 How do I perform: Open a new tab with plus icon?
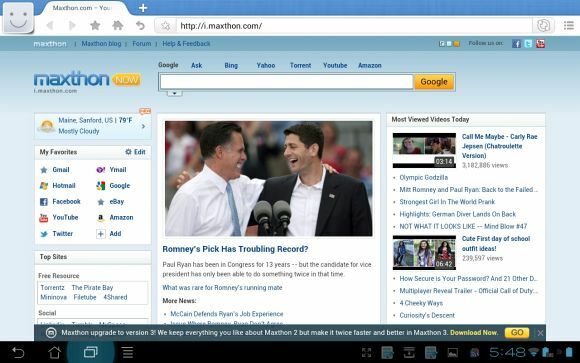coord(143,8)
